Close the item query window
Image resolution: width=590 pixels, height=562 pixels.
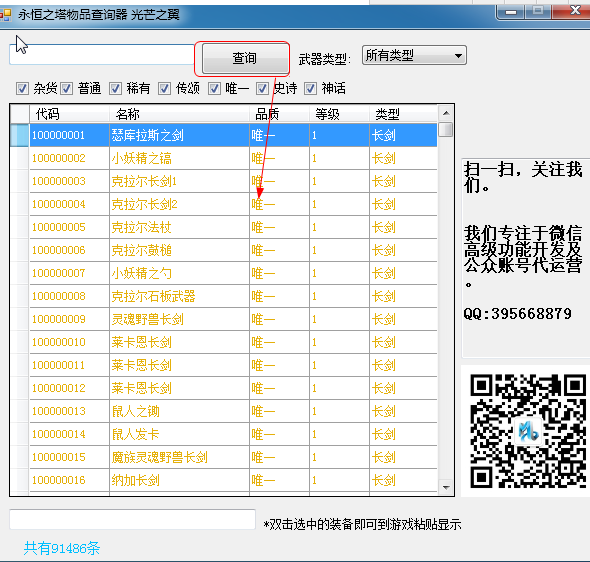coord(573,11)
